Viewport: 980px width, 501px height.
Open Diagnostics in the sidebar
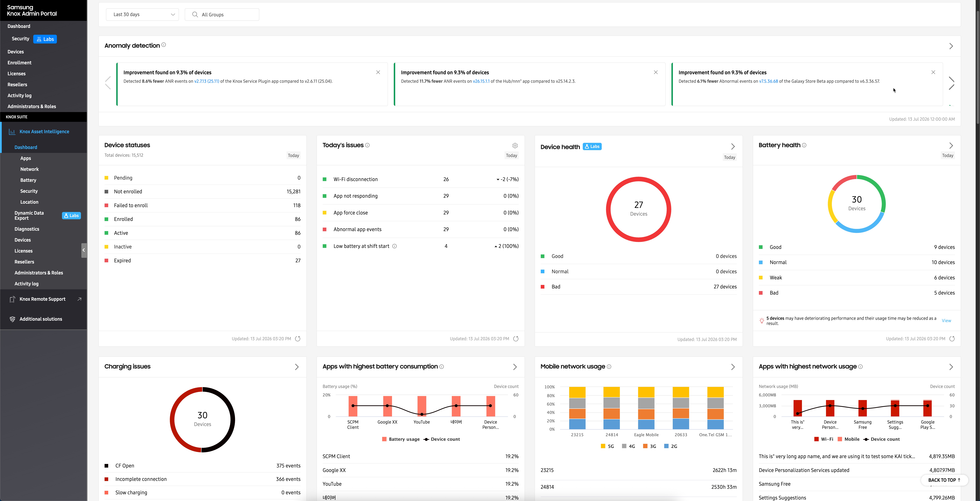pyautogui.click(x=27, y=229)
